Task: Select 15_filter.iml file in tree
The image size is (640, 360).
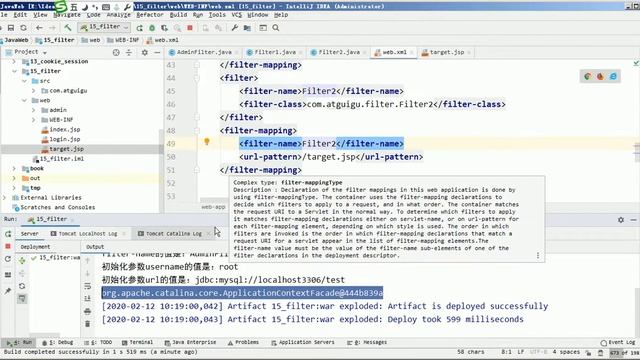Action: [x=58, y=159]
